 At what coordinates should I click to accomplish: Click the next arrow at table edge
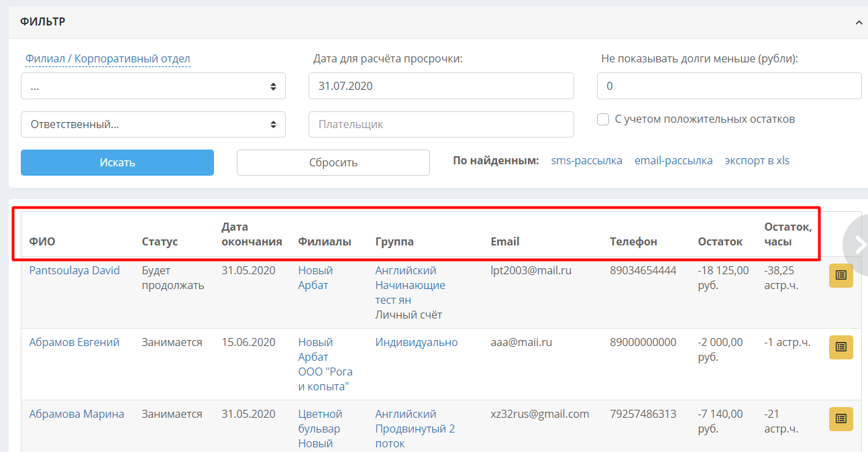pyautogui.click(x=859, y=245)
